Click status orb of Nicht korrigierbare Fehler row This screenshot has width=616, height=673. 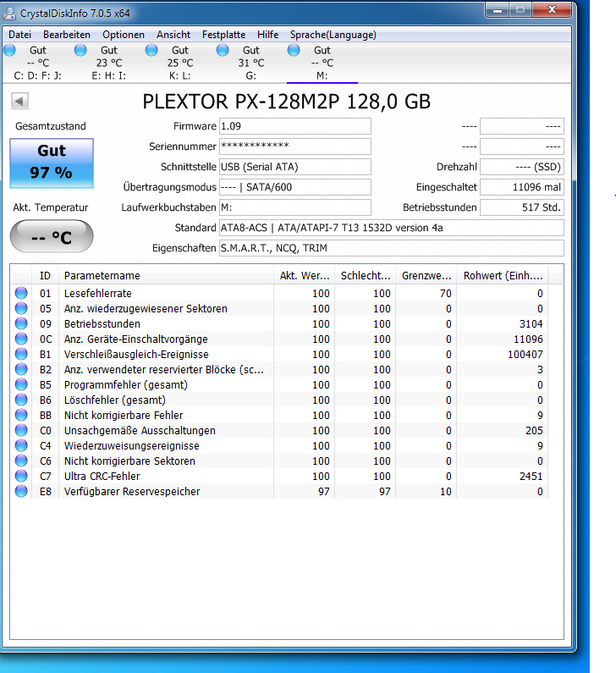pyautogui.click(x=21, y=415)
